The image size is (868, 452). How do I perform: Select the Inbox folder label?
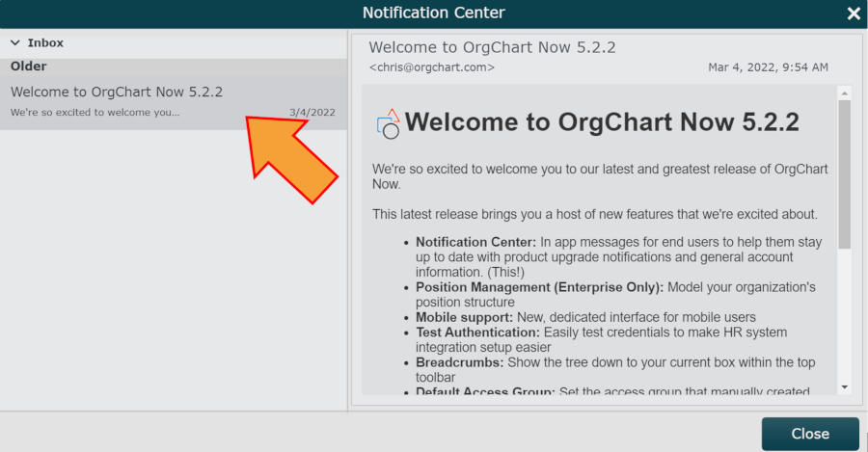pyautogui.click(x=45, y=42)
